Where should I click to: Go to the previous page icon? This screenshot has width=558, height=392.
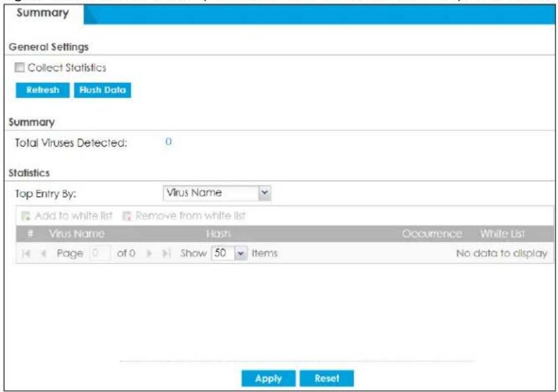click(44, 253)
